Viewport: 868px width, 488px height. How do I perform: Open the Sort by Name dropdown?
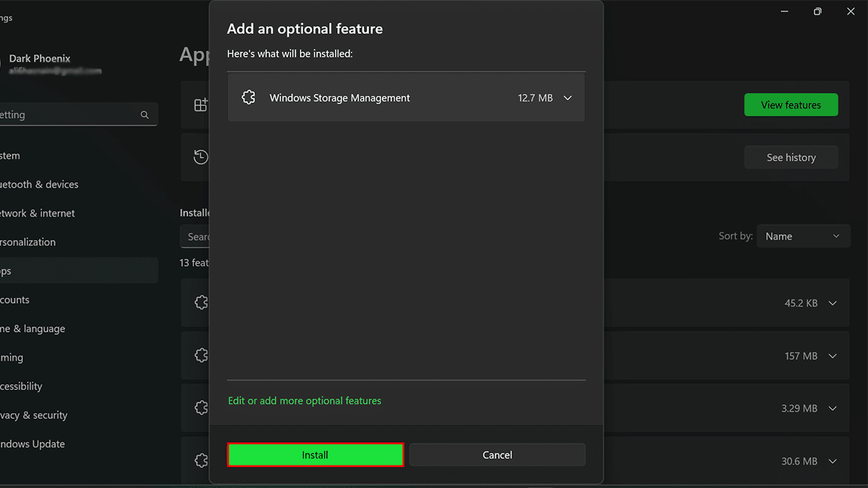tap(802, 236)
